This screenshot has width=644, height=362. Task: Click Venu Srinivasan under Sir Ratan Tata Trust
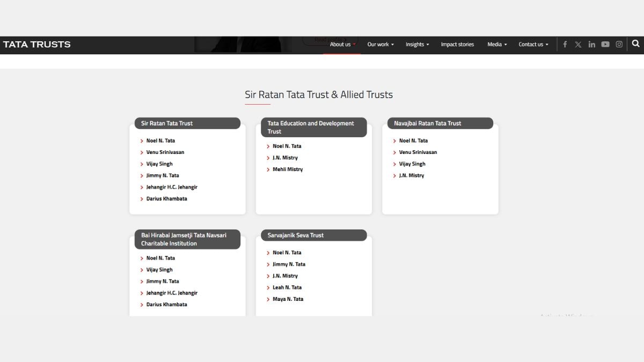pos(165,152)
